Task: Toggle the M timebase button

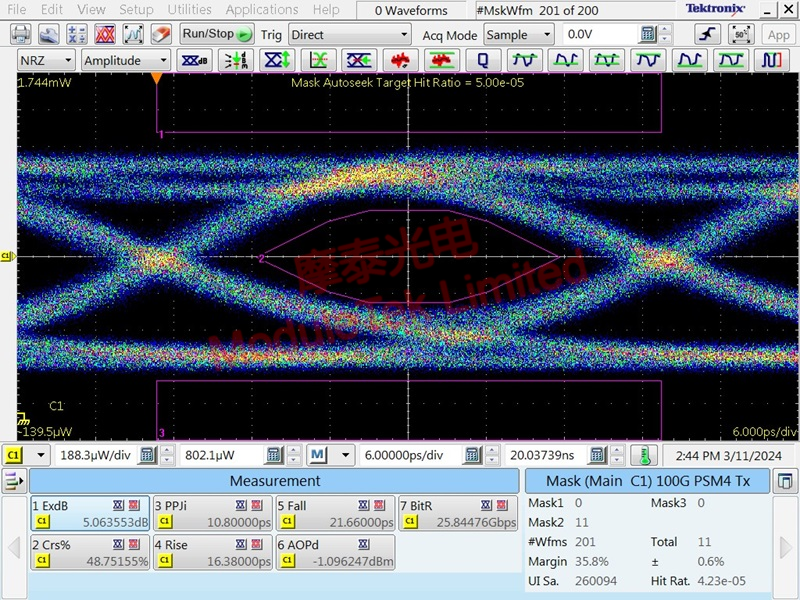Action: [318, 455]
